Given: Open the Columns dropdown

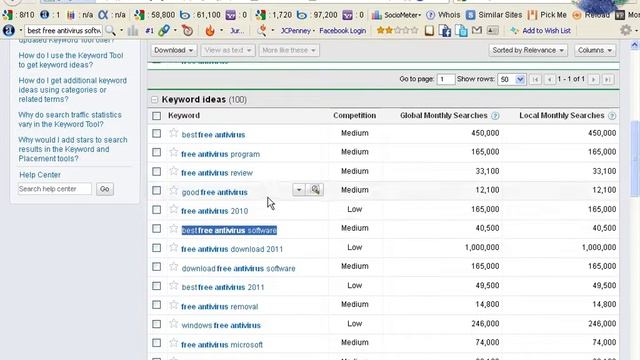Looking at the screenshot, I should click(x=595, y=50).
